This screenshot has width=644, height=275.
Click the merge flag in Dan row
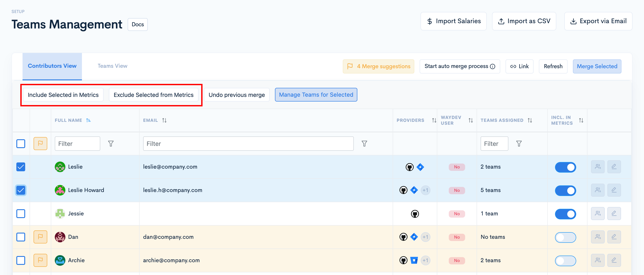(40, 237)
